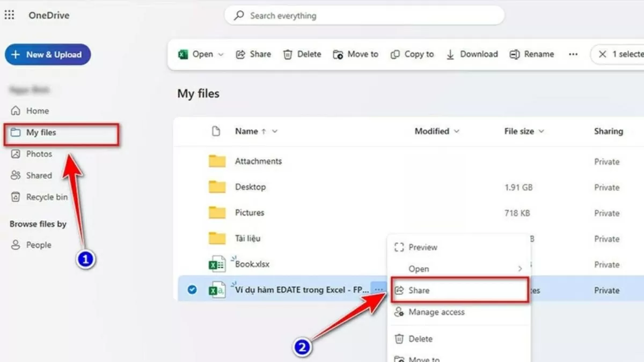Click the New & Upload button
The image size is (644, 362).
(47, 54)
